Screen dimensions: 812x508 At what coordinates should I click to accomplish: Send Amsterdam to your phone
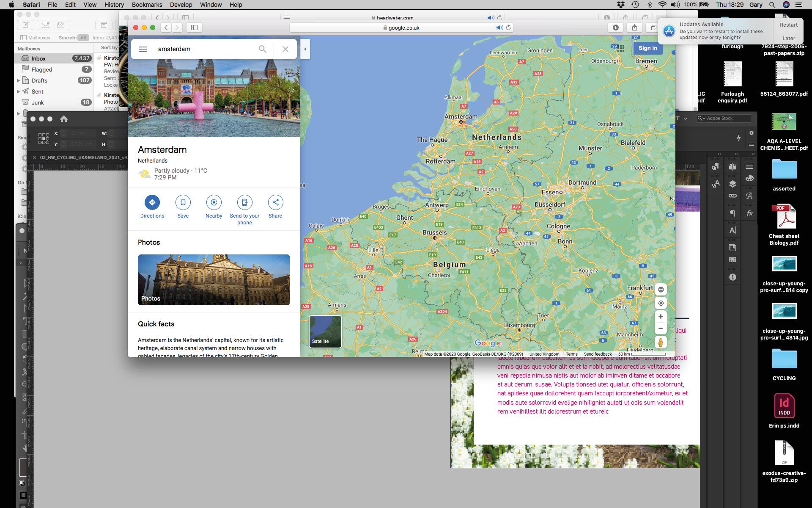point(244,210)
